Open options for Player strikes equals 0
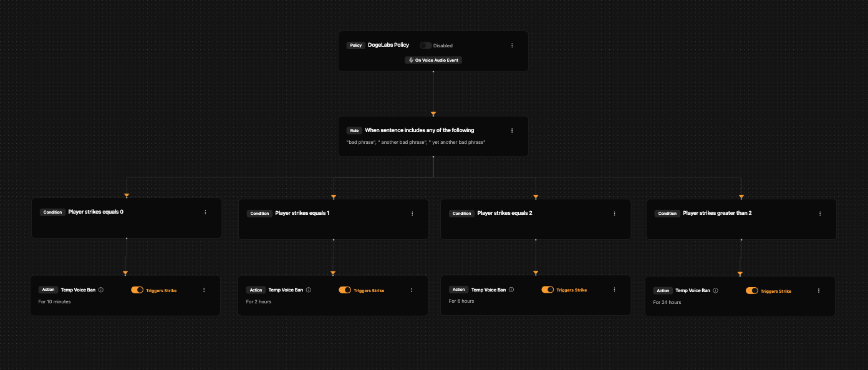The image size is (868, 370). tap(205, 212)
